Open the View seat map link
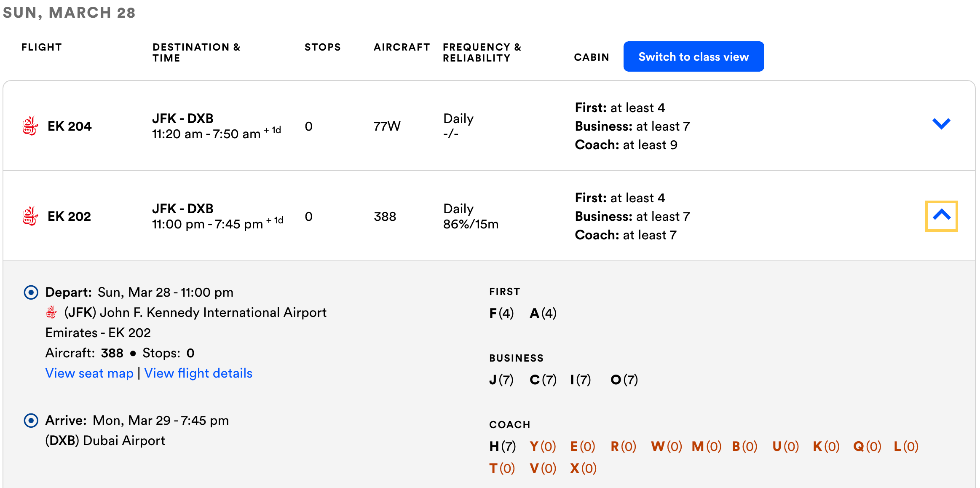980x488 pixels. pos(89,373)
